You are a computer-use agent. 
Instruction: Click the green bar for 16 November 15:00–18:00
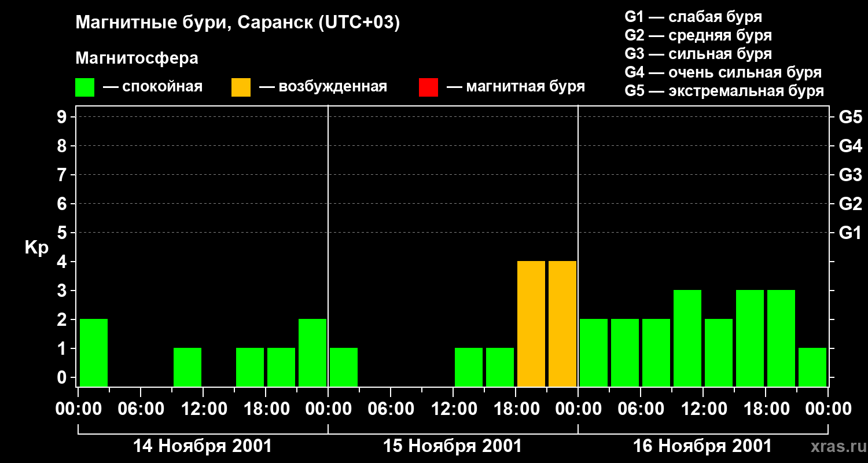[x=750, y=338]
